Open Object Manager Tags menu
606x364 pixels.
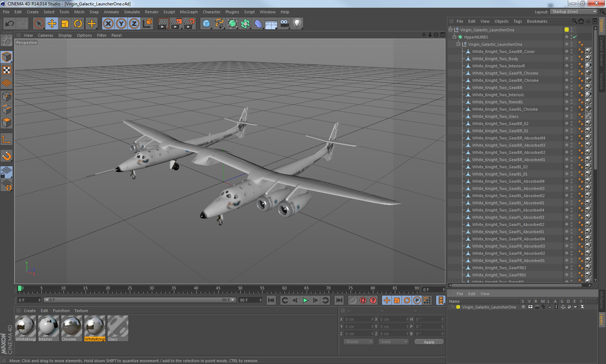point(518,21)
